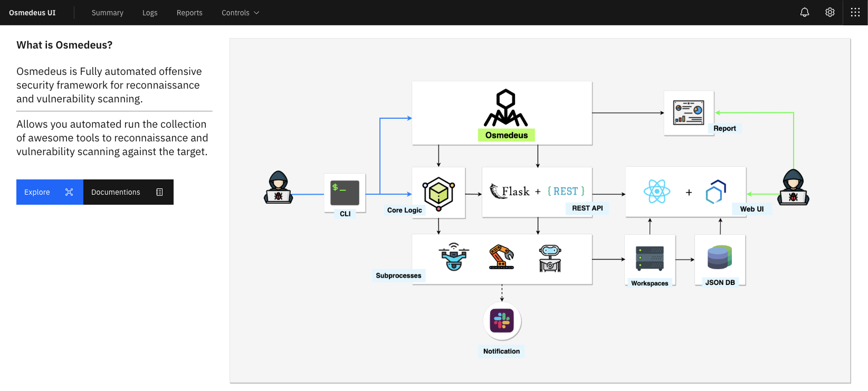
Task: Click the React atom icon
Action: [x=657, y=192]
